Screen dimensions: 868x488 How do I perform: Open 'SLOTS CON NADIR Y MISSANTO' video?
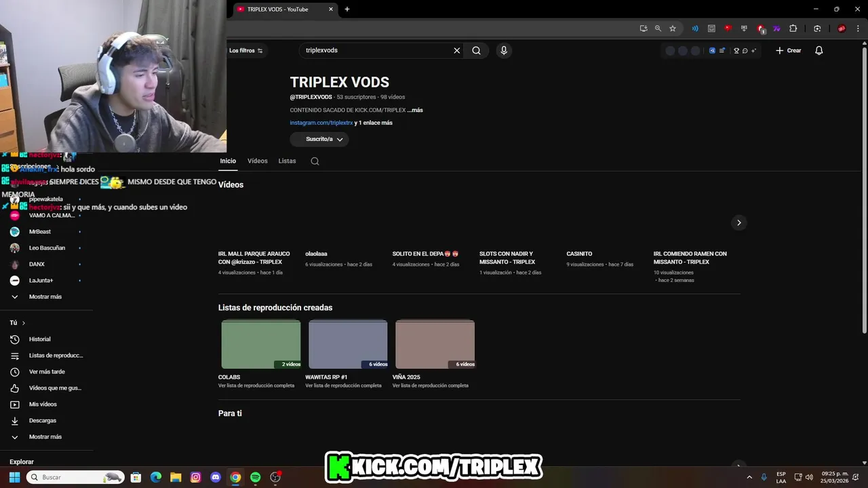point(507,258)
